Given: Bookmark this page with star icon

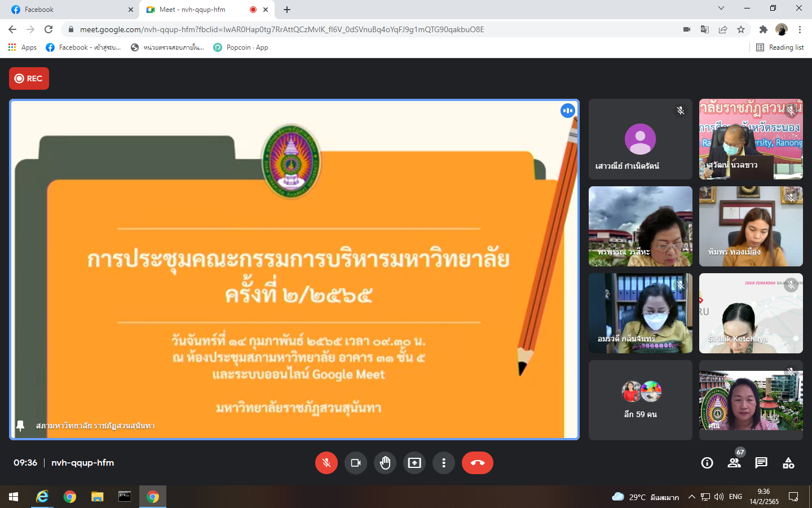Looking at the screenshot, I should [x=741, y=29].
